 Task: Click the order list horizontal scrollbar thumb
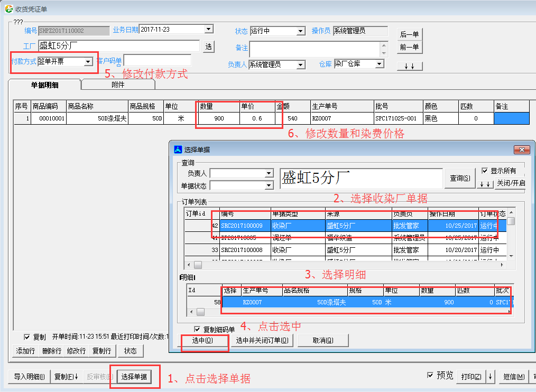pos(198,265)
